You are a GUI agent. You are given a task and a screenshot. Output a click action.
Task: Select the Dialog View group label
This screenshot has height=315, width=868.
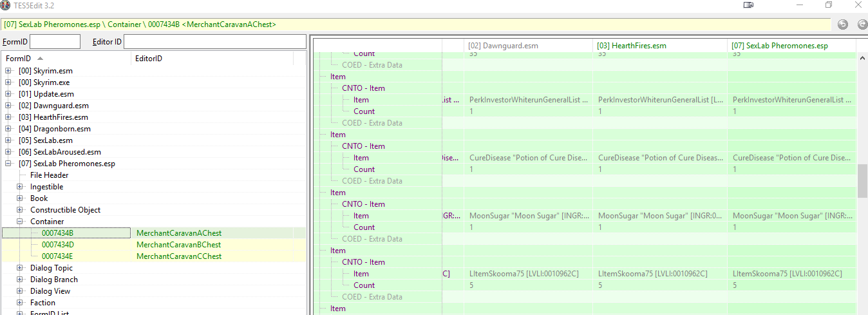click(50, 291)
